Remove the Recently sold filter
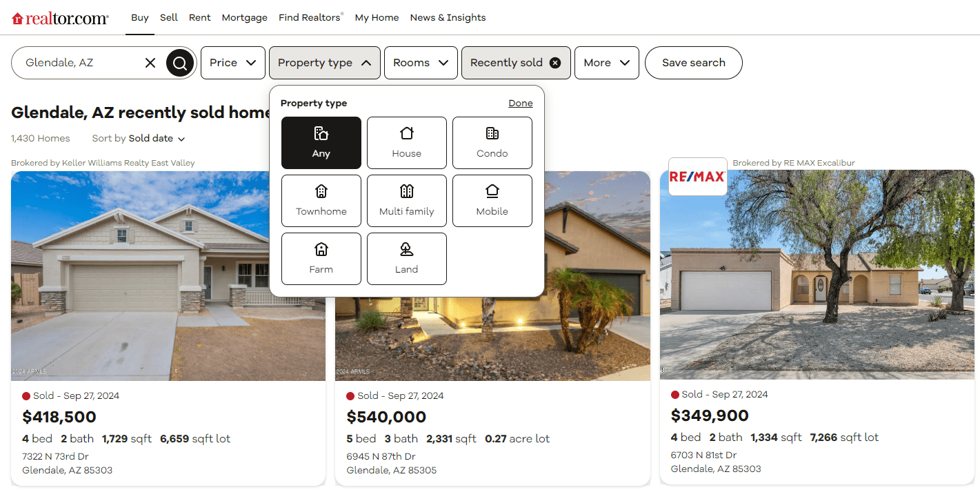This screenshot has height=490, width=980. pos(555,63)
